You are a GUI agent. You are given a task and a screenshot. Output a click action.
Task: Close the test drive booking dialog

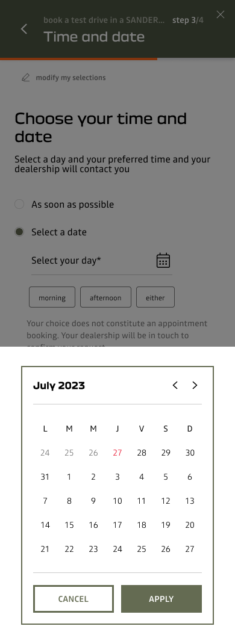pos(221,15)
